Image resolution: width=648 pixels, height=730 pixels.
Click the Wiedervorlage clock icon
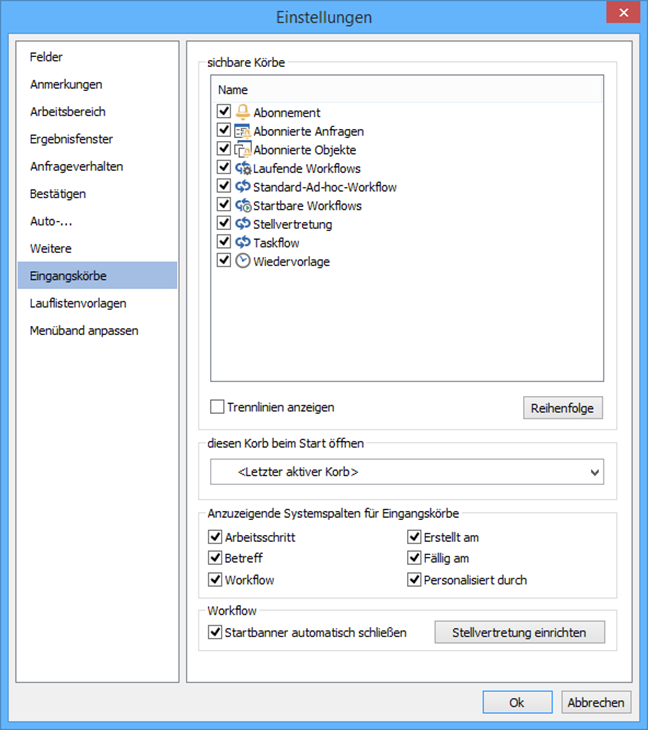(x=242, y=261)
